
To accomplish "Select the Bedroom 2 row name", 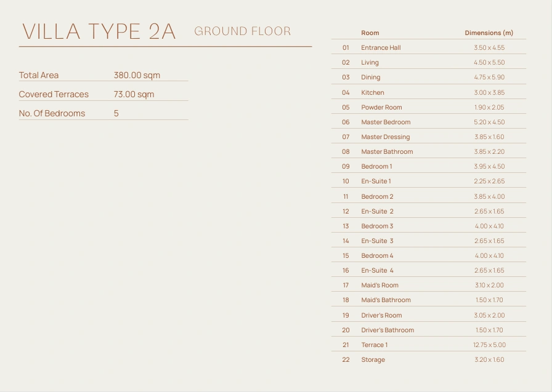I will [x=377, y=196].
